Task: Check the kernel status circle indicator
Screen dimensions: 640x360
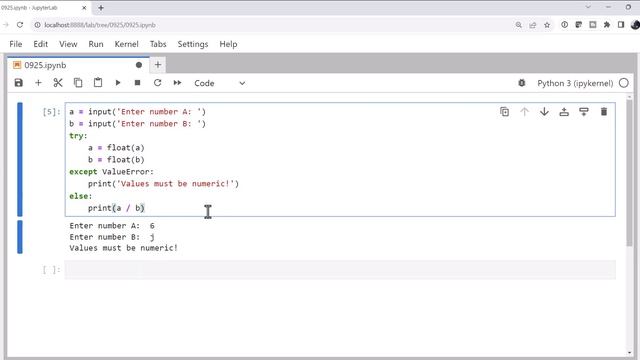Action: [624, 83]
